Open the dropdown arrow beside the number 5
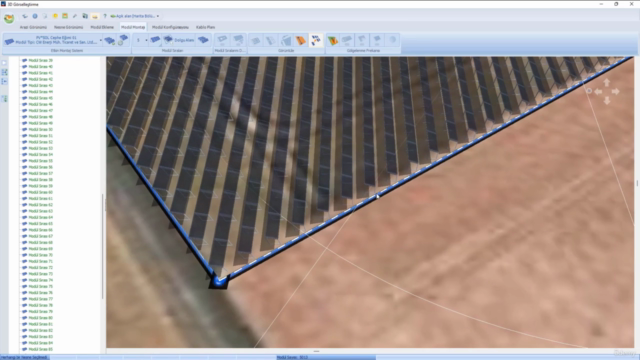The height and width of the screenshot is (360, 640). [x=147, y=40]
